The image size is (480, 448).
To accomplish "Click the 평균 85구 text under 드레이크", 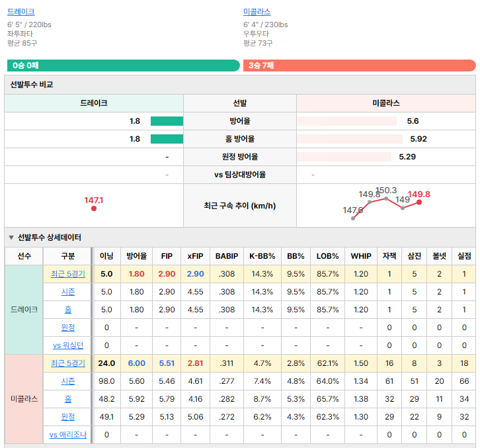I will [x=22, y=43].
